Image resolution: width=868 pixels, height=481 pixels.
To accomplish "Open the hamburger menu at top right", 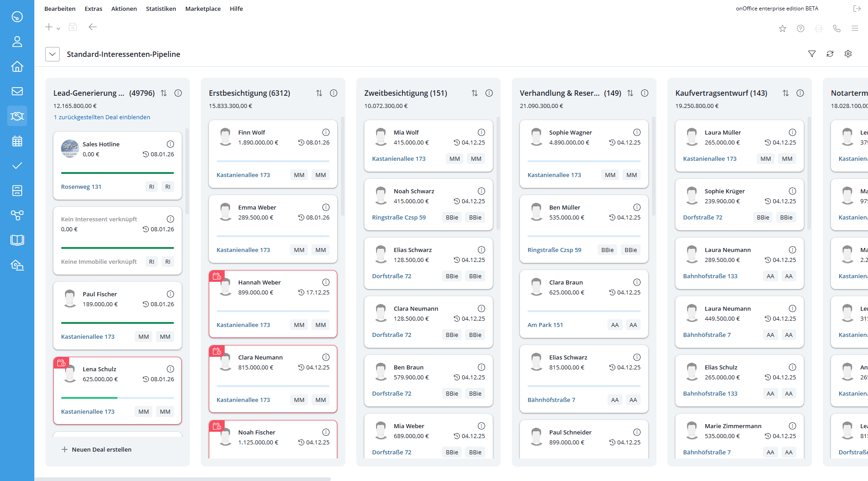I will tap(855, 28).
